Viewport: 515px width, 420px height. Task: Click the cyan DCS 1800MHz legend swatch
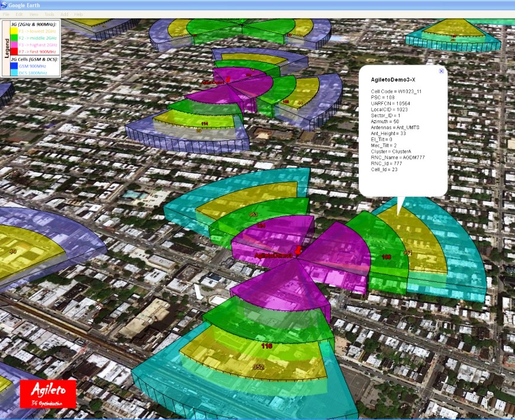tap(14, 73)
